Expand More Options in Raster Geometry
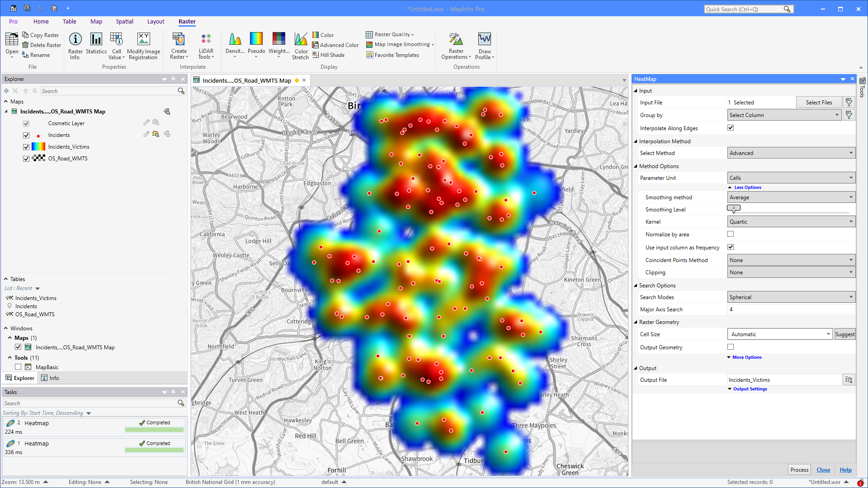The height and width of the screenshot is (488, 868). click(745, 357)
